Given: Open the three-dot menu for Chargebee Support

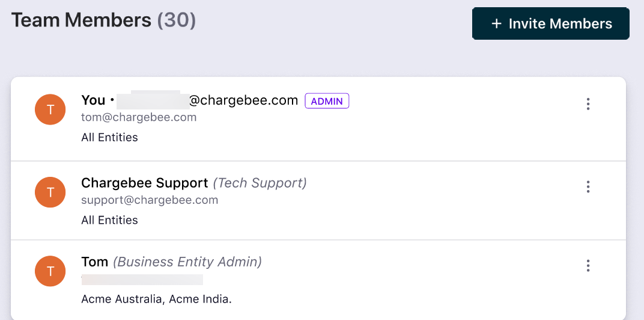Looking at the screenshot, I should (588, 186).
